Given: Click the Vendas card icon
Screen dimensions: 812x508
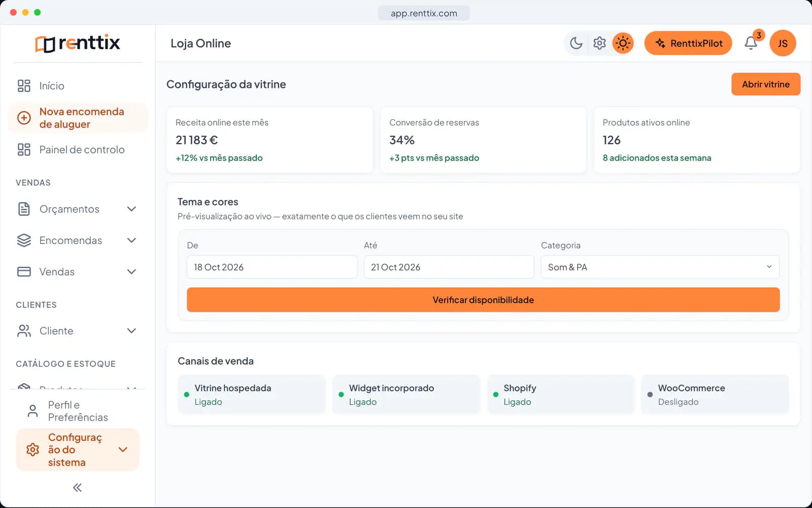Looking at the screenshot, I should coord(24,272).
